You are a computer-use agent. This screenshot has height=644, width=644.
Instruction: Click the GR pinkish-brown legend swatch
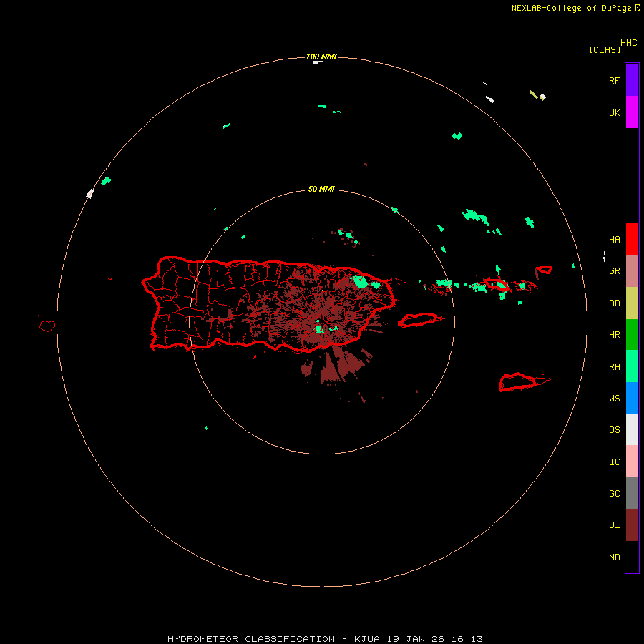pyautogui.click(x=632, y=271)
